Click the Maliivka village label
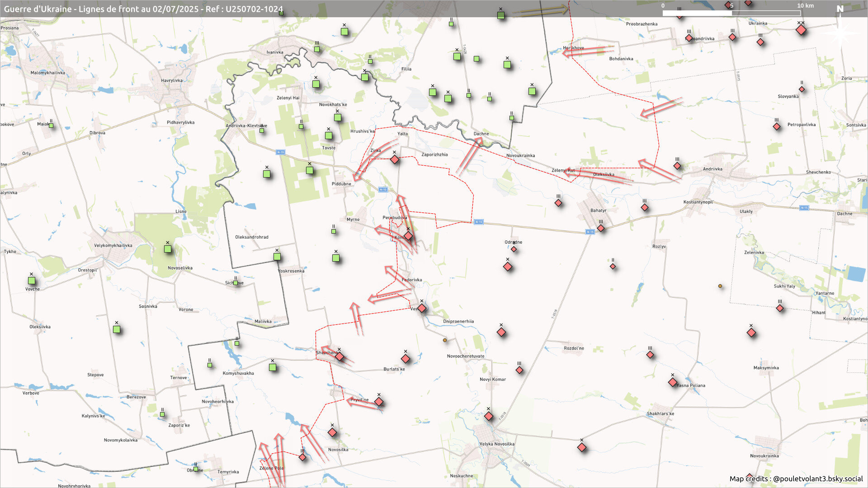Viewport: 868px width, 488px height. point(263,322)
